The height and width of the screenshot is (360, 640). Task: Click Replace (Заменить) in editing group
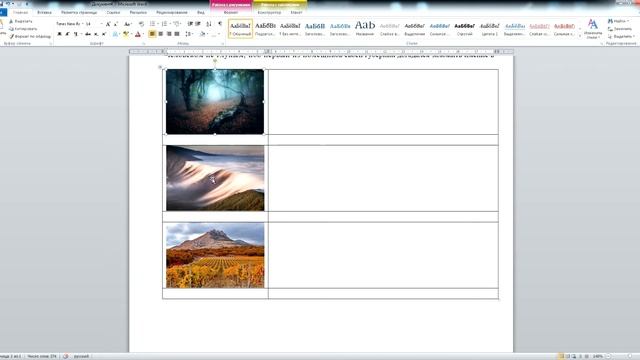coord(621,29)
